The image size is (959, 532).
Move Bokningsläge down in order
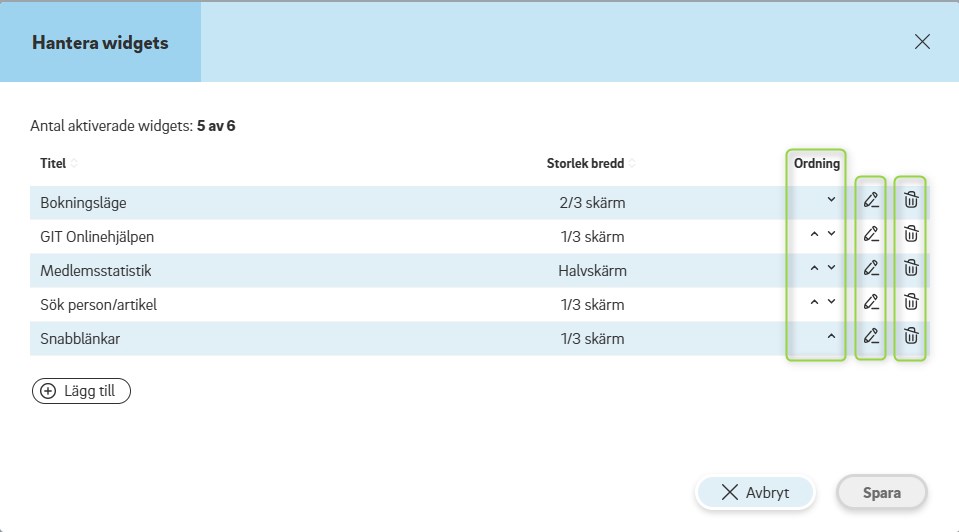click(831, 200)
